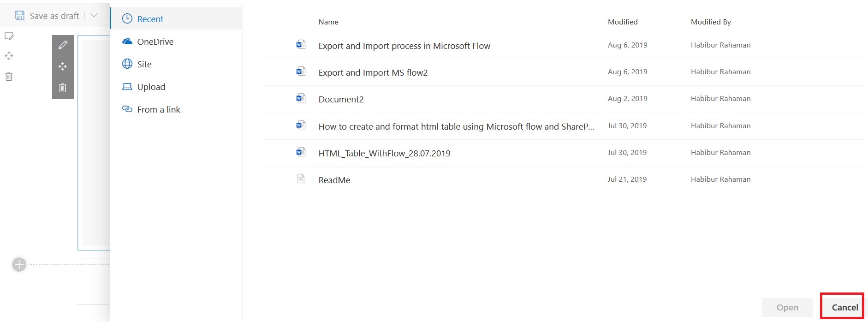Click Jul 30, 2019 in the HTML_Table_WithFlow row
Screen dimensions: 868x322
click(x=627, y=152)
